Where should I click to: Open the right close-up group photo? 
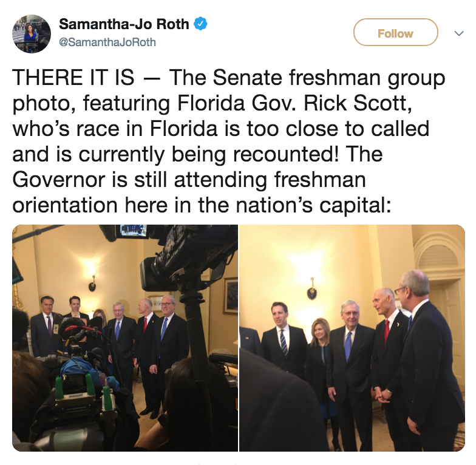click(352, 338)
